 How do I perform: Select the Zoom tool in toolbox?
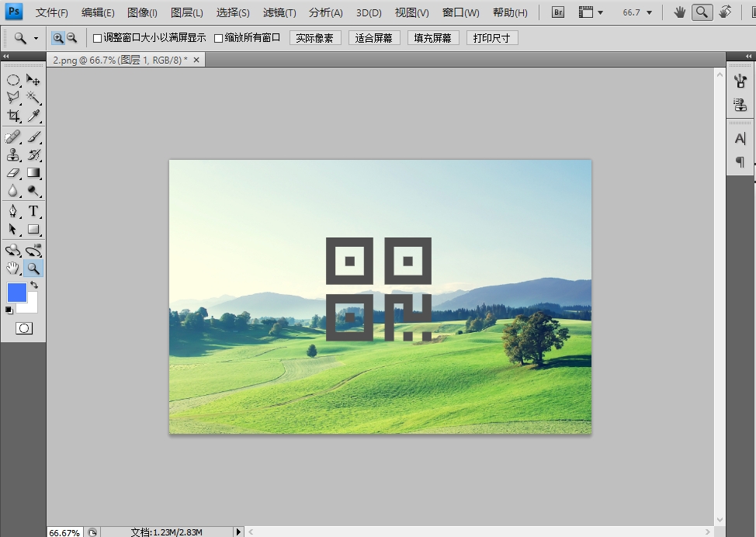pos(33,268)
